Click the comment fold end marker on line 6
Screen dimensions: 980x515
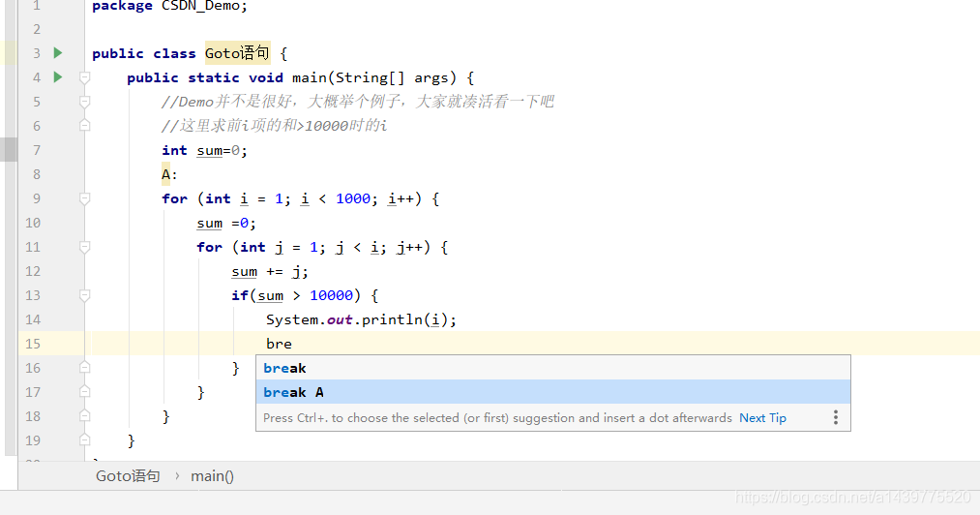point(85,126)
